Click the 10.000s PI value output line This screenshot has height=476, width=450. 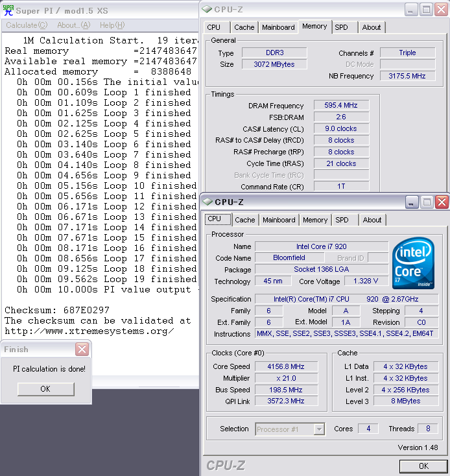(108, 290)
